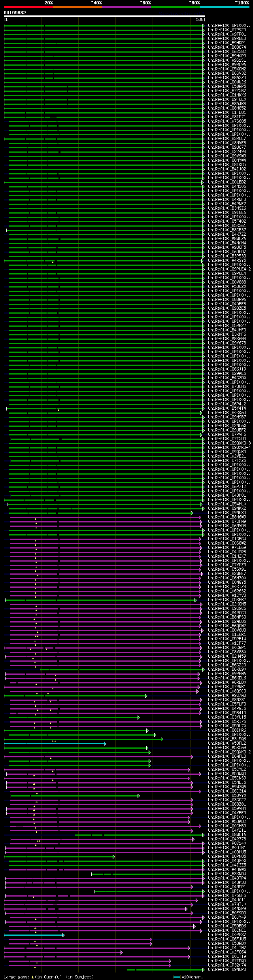Select label UniRef100_C6H700
Screen dimensions: 253x980
point(227,578)
